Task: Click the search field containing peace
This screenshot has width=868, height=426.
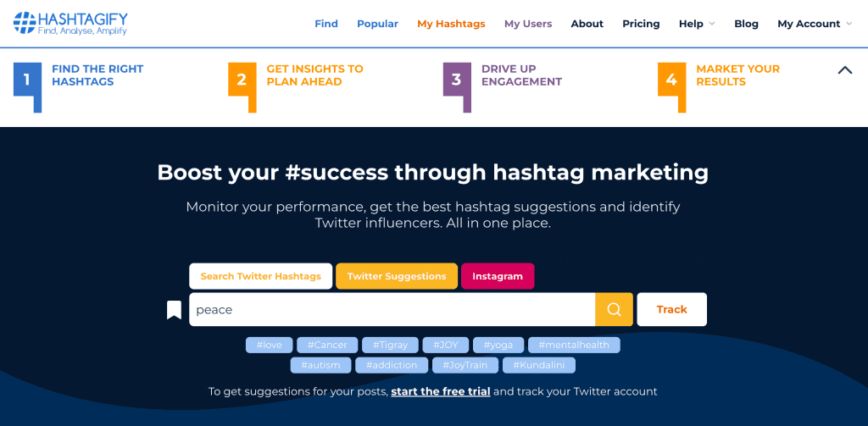Action: click(392, 309)
